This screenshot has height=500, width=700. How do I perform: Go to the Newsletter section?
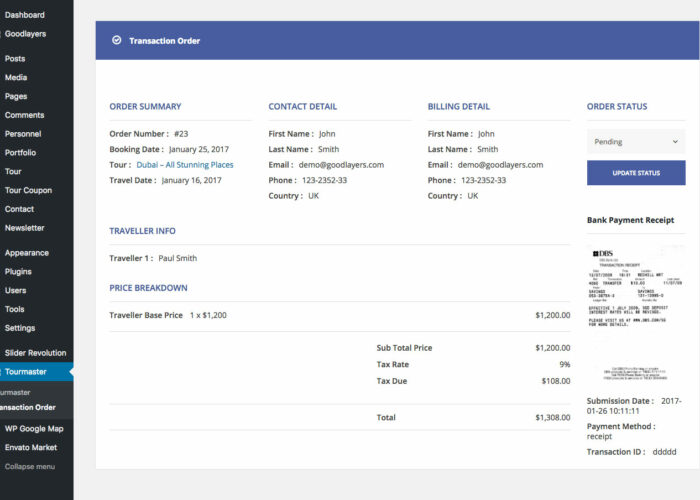pyautogui.click(x=24, y=228)
